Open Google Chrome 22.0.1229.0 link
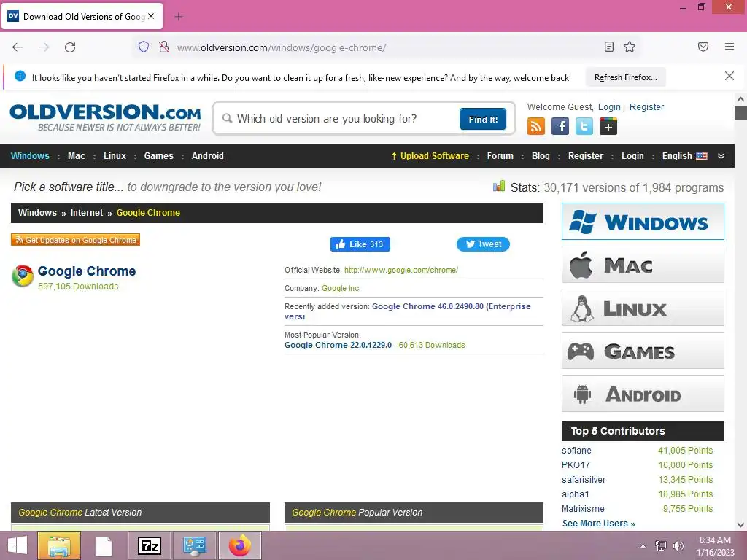747x560 pixels. (338, 345)
